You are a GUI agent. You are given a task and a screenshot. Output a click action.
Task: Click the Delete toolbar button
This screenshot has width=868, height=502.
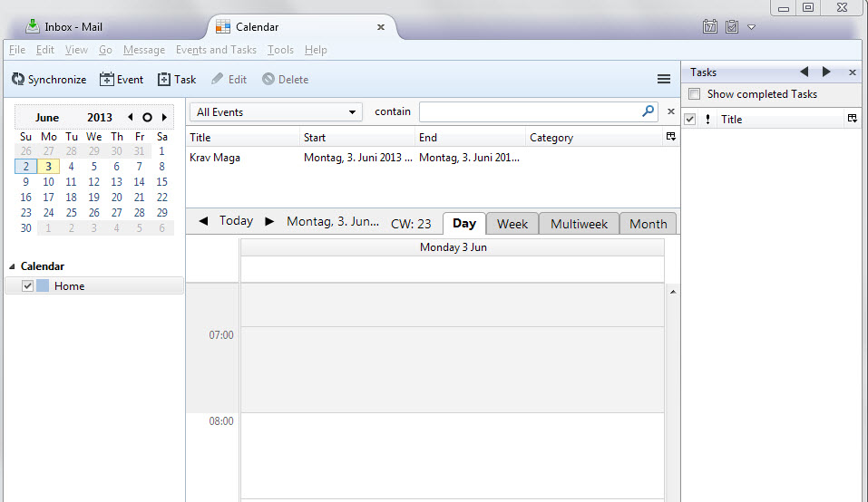pos(285,79)
